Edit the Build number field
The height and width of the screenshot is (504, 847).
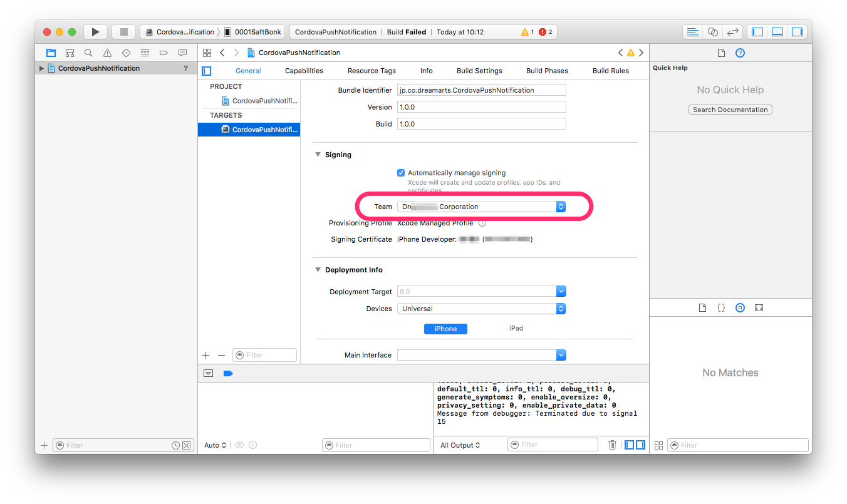[481, 124]
